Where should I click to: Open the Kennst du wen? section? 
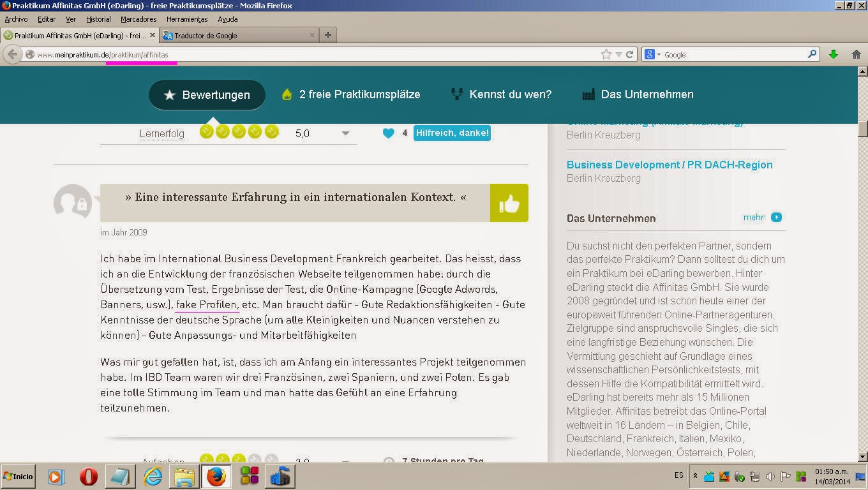(501, 94)
